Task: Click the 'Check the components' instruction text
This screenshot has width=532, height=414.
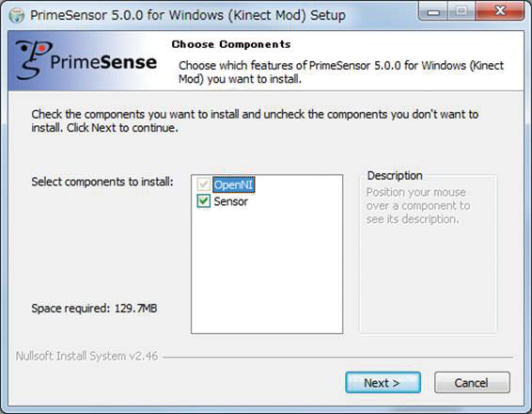Action: pos(255,121)
